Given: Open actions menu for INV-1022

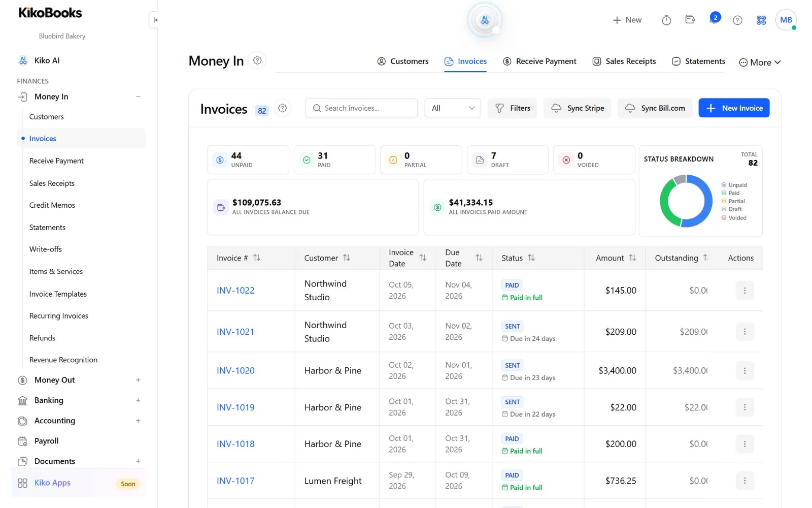Looking at the screenshot, I should pos(745,291).
